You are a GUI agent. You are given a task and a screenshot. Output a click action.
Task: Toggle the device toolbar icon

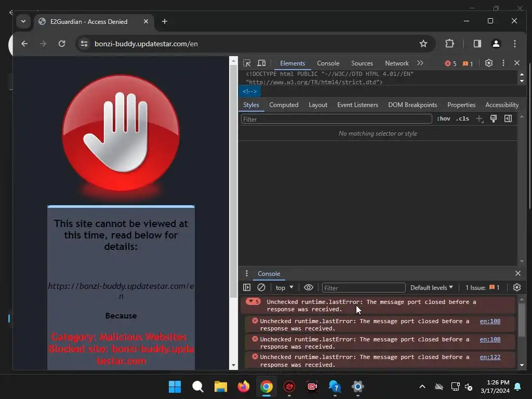pos(261,63)
